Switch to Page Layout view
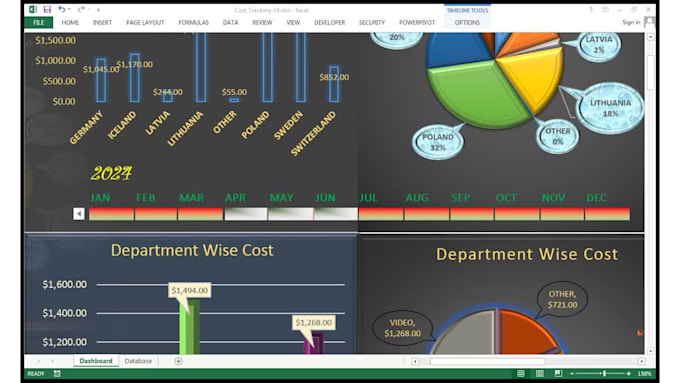The image size is (680, 383). coord(539,373)
